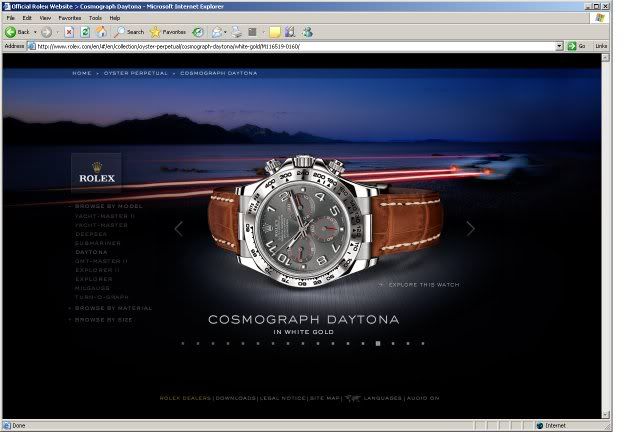Click the highlighted active carousel dot
This screenshot has width=640, height=432.
[378, 343]
